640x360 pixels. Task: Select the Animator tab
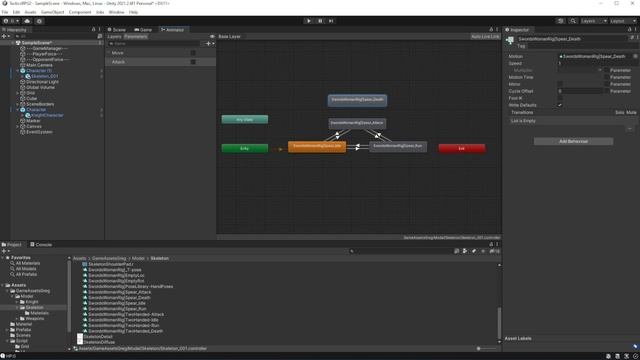click(x=173, y=30)
